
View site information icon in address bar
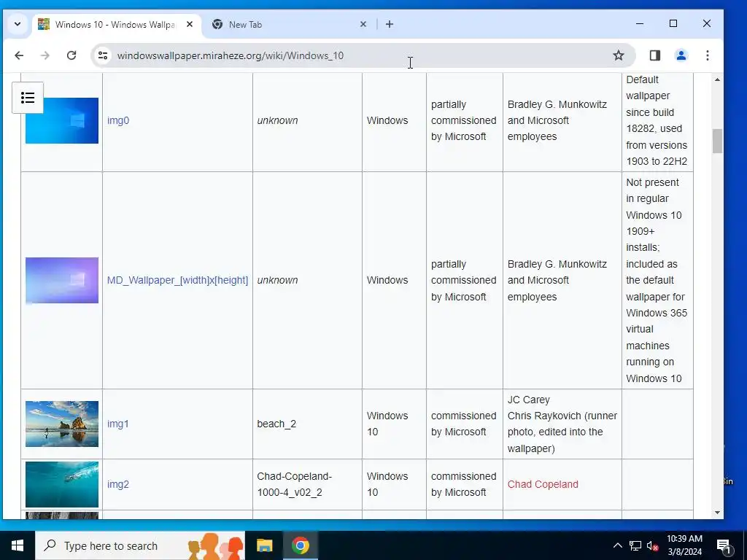(x=103, y=55)
